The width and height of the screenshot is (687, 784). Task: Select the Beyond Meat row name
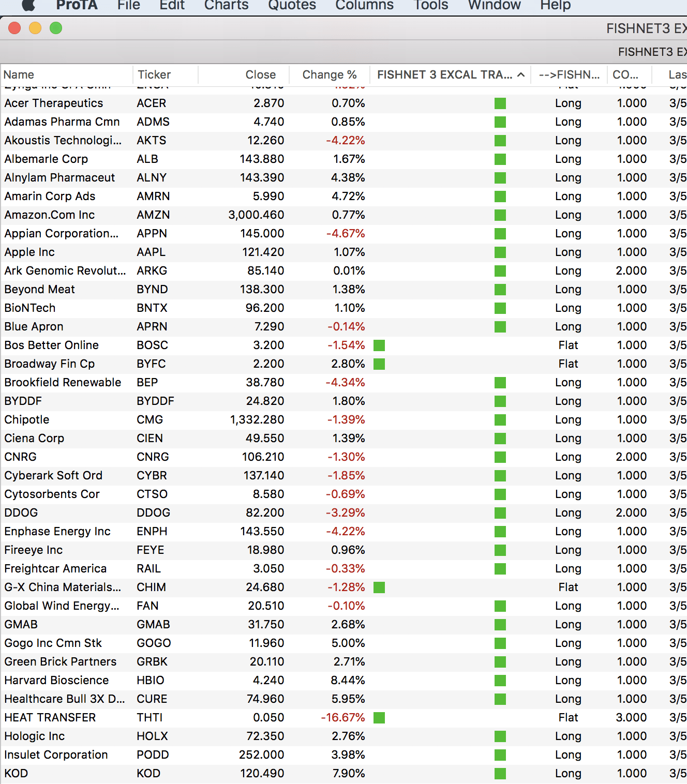pyautogui.click(x=39, y=289)
